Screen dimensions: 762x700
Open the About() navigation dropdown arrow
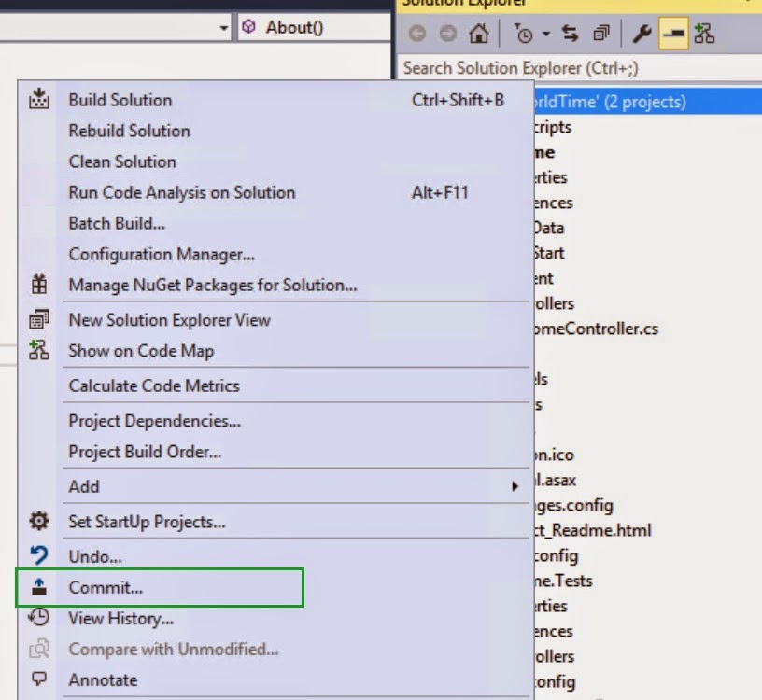pyautogui.click(x=224, y=27)
